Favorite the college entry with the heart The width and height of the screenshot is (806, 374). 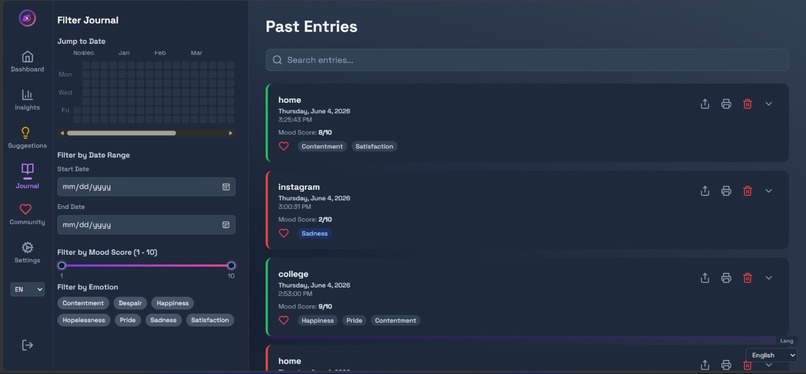coord(284,321)
